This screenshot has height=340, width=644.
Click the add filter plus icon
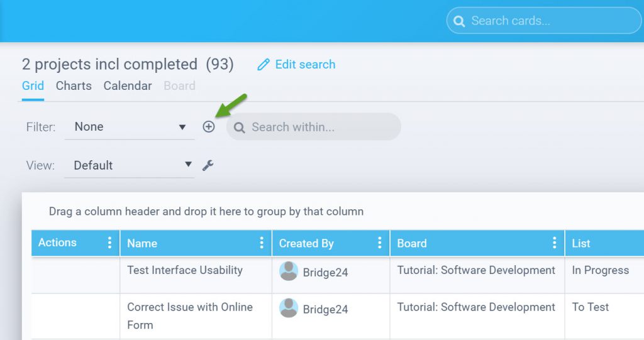tap(209, 126)
